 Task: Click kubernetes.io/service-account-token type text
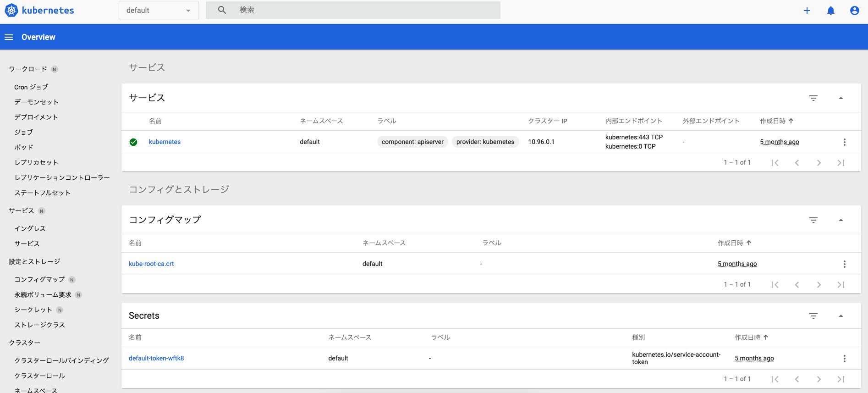click(x=676, y=359)
